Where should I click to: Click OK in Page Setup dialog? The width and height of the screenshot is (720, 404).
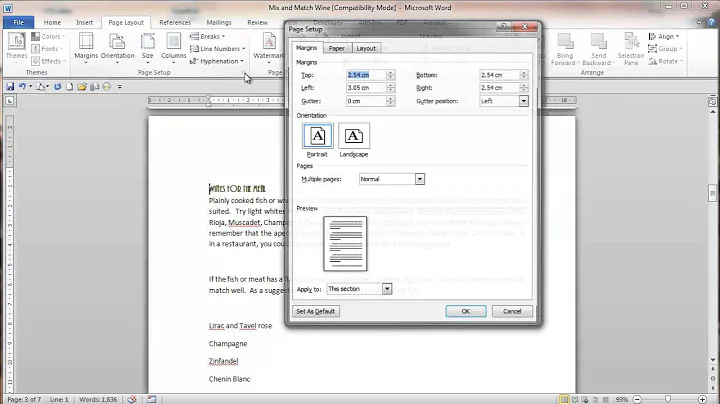(x=466, y=311)
